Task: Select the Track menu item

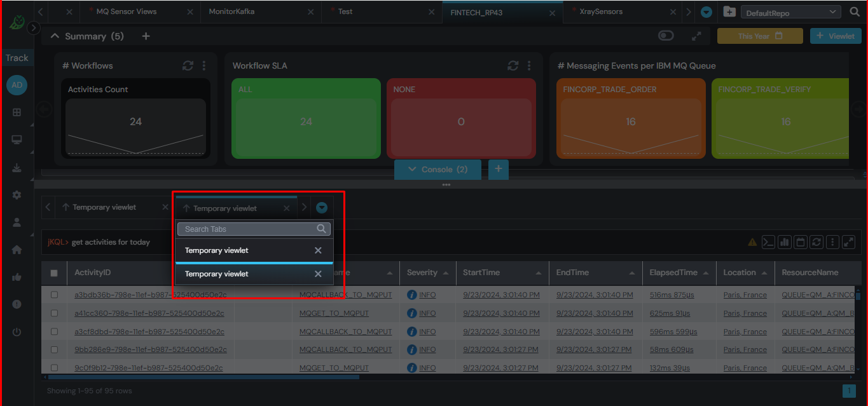Action: [17, 58]
